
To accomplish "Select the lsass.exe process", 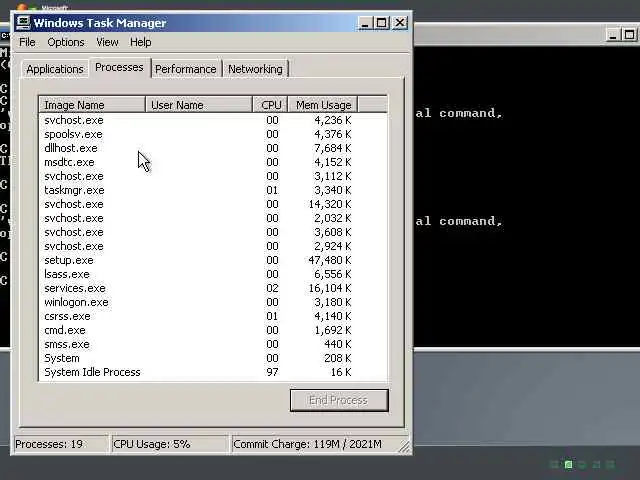I will click(213, 274).
